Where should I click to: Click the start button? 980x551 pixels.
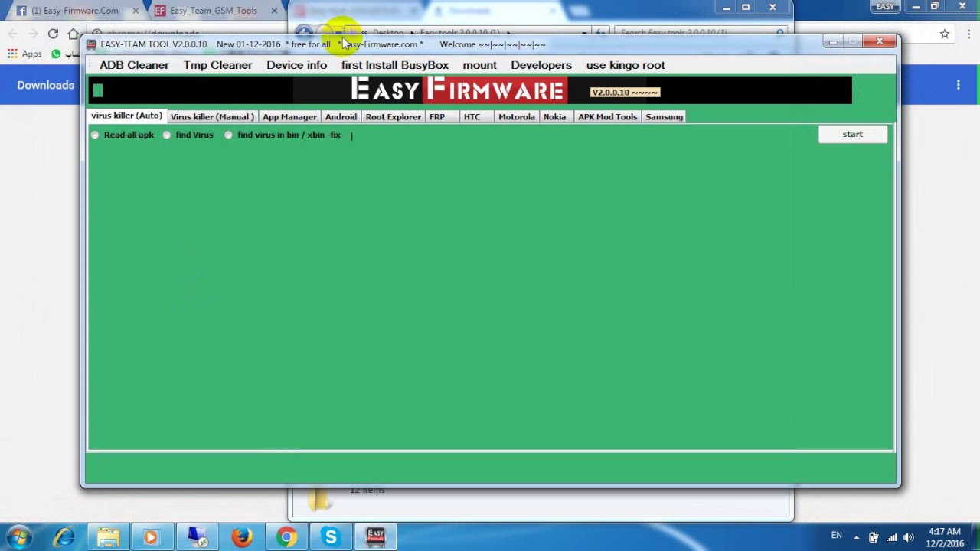852,135
